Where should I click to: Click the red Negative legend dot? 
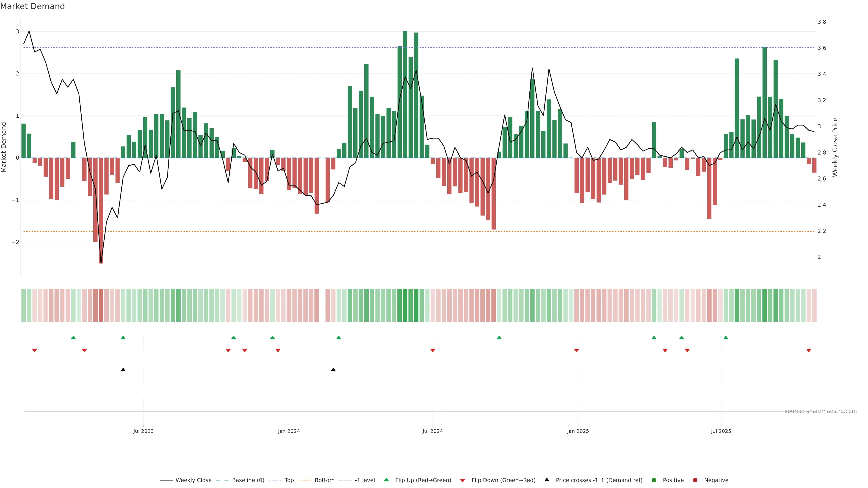pyautogui.click(x=695, y=480)
